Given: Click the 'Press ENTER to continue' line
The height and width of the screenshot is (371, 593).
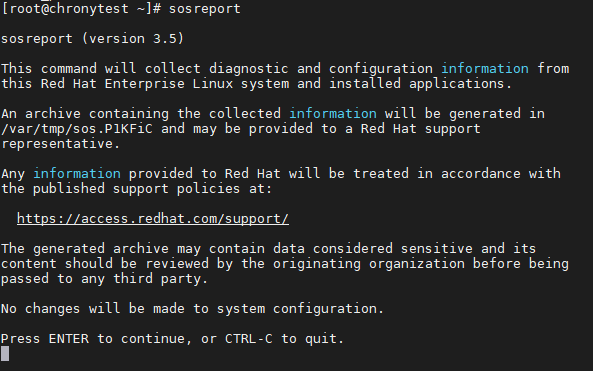Looking at the screenshot, I should [172, 338].
